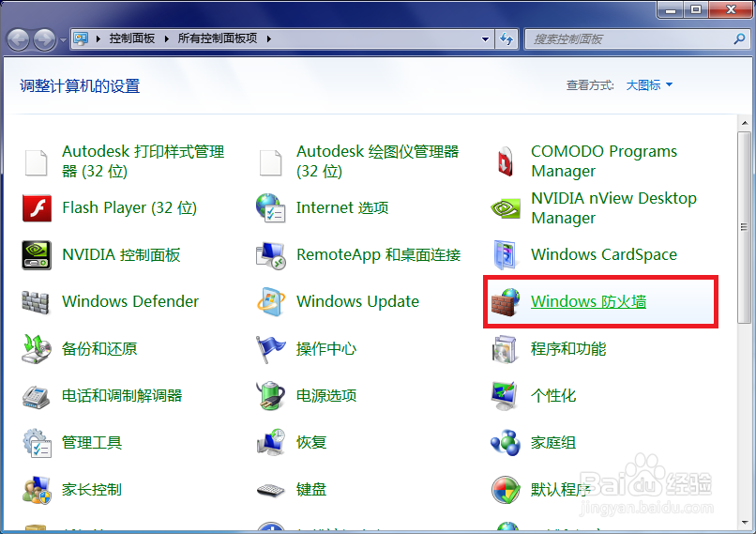
Task: Open 备份和还原 icon
Action: [x=37, y=349]
